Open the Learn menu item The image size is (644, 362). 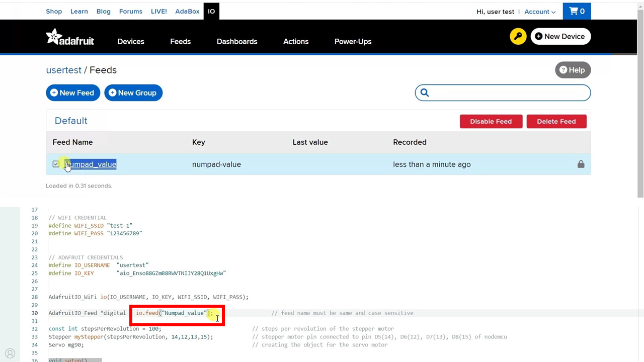(x=79, y=12)
